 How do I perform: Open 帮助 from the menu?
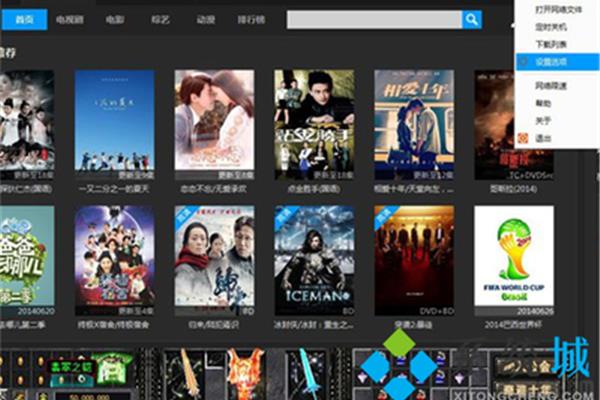(543, 103)
